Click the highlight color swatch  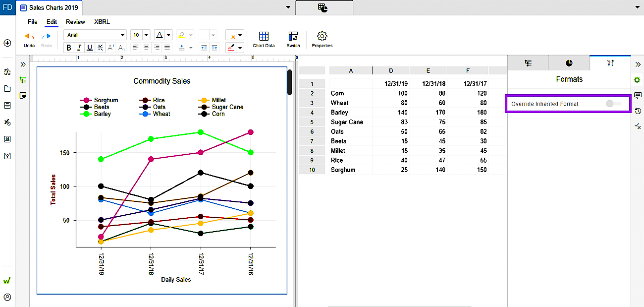(182, 35)
